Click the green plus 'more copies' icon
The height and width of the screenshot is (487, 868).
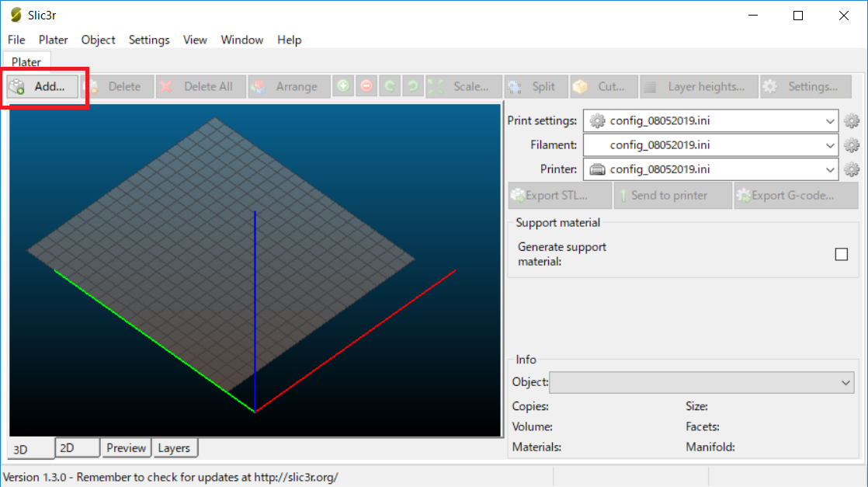[x=343, y=86]
